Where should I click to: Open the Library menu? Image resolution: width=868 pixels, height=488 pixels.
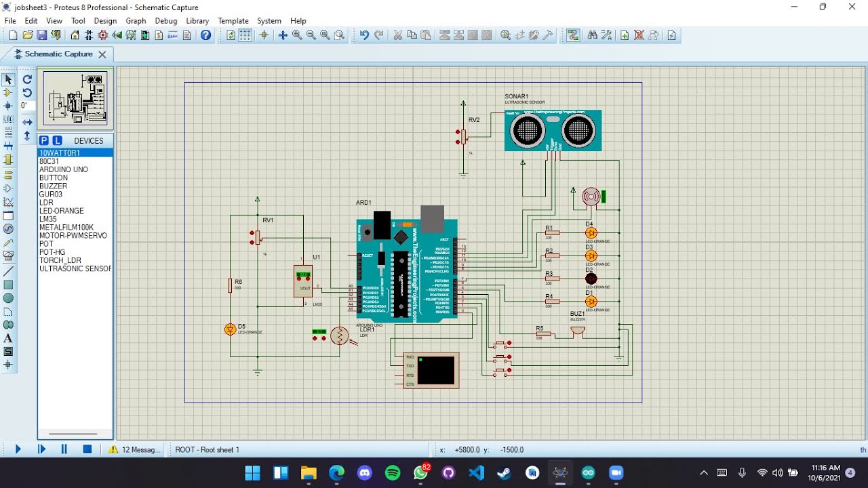(x=197, y=21)
